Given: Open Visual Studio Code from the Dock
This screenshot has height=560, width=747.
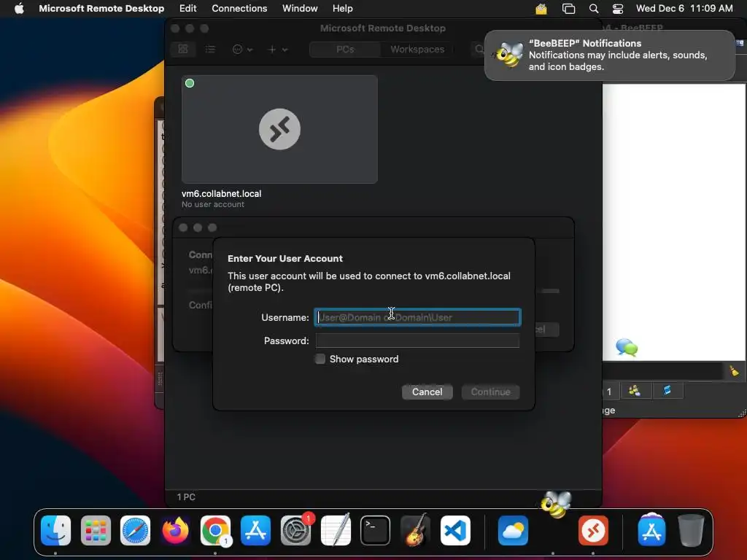Looking at the screenshot, I should pyautogui.click(x=455, y=530).
